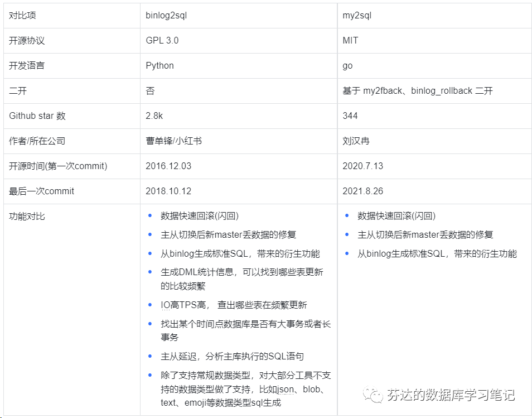Click '数据快速回滚(闪回)' in my2sql column
The image size is (532, 418).
coord(396,216)
